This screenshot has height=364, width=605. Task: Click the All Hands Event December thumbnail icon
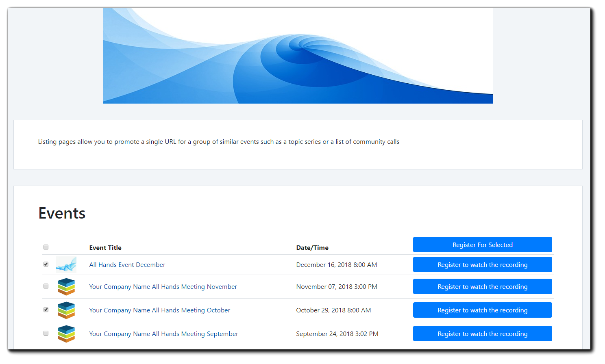(x=66, y=264)
